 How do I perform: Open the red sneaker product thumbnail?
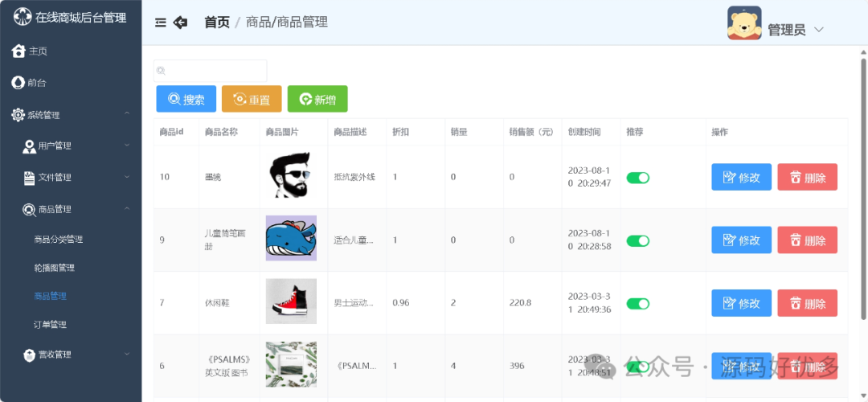tap(291, 301)
